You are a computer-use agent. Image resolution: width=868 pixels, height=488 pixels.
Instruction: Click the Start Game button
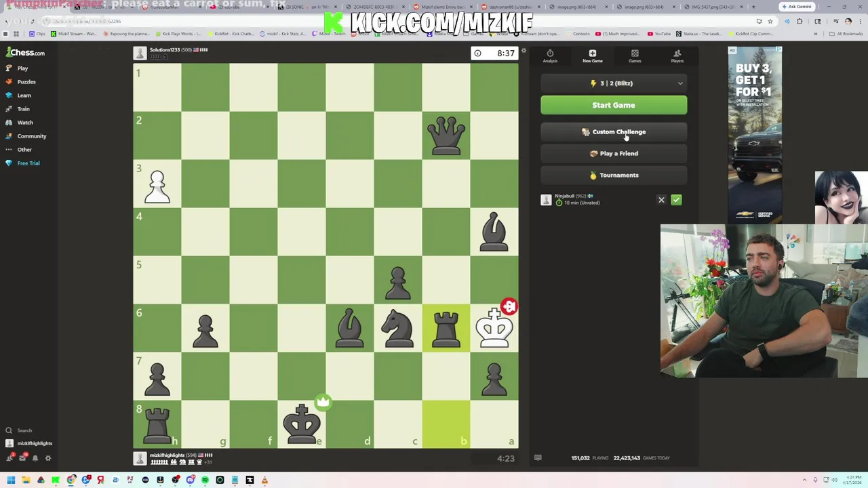pyautogui.click(x=614, y=105)
